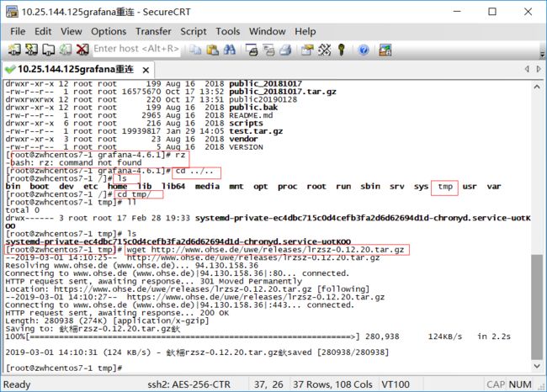547x392 pixels.
Task: Click the last '[root@zwhcentos7-1 tmp]#' prompt
Action: (x=64, y=368)
